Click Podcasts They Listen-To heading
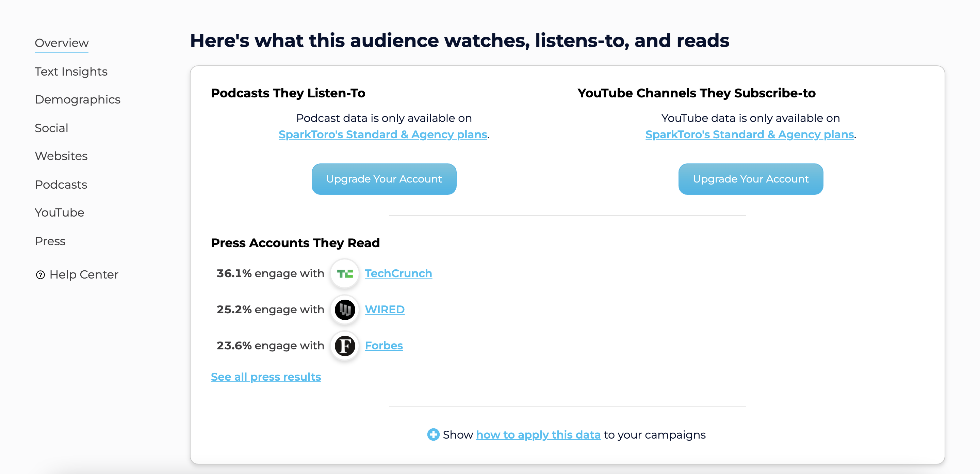 point(288,93)
